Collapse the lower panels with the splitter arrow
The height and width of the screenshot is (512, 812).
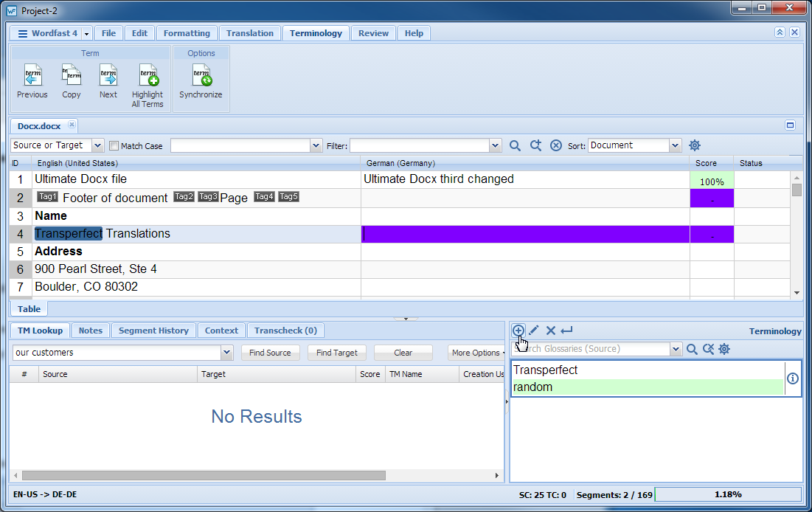pos(406,319)
